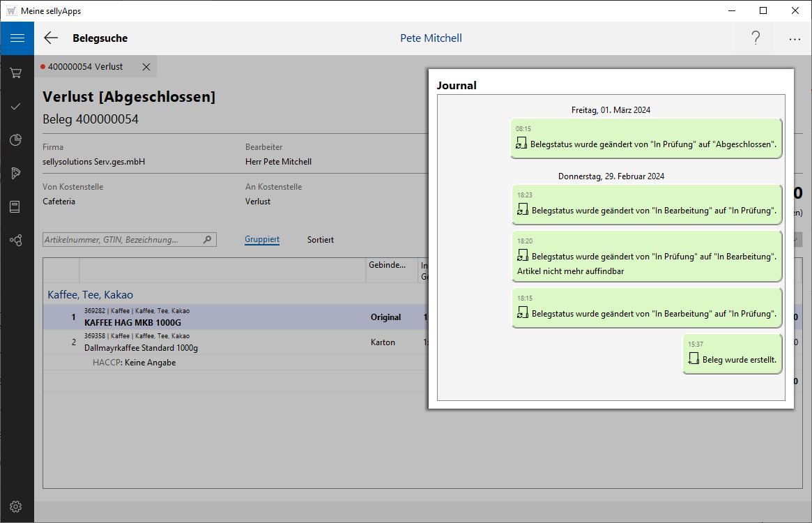
Task: Open the hamburger navigation menu
Action: [x=17, y=38]
